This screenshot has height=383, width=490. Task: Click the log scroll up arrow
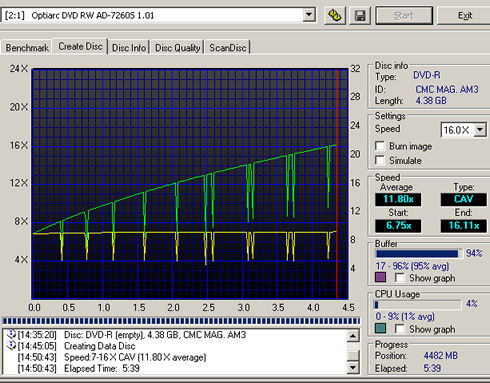tap(353, 336)
